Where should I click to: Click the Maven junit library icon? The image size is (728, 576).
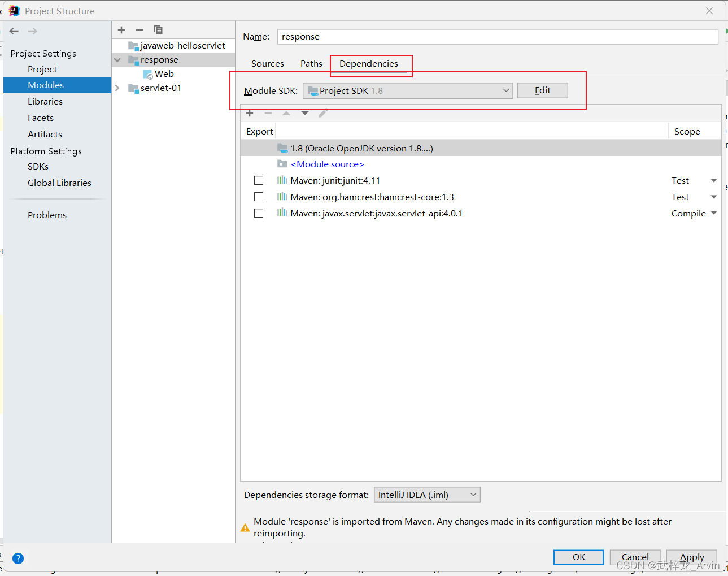click(282, 180)
